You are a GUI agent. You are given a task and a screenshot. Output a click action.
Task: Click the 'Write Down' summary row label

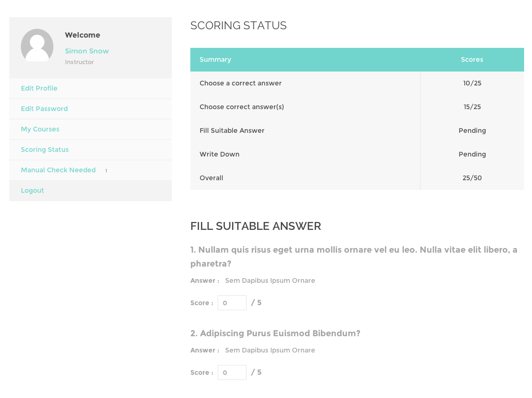(x=220, y=154)
